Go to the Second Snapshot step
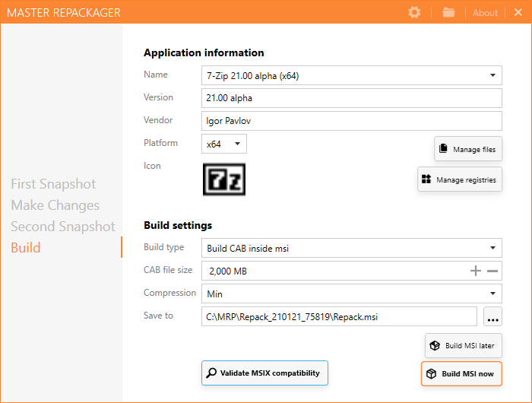The image size is (532, 403). (63, 227)
